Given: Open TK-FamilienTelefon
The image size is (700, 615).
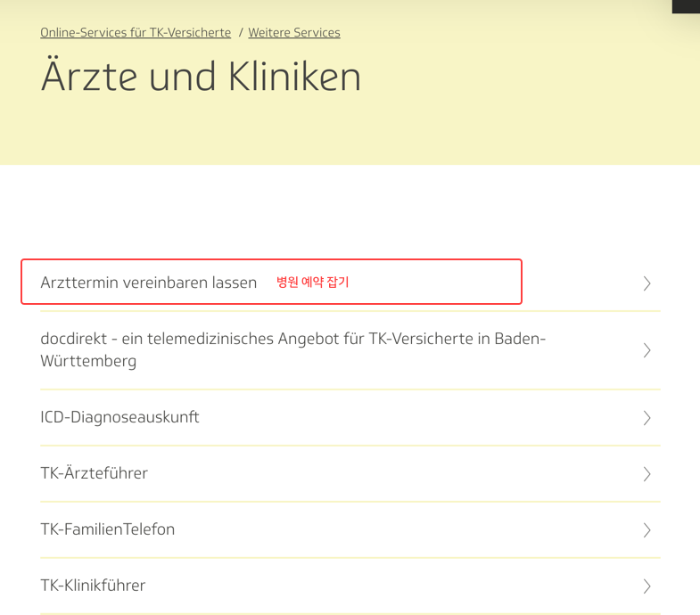Looking at the screenshot, I should (108, 529).
